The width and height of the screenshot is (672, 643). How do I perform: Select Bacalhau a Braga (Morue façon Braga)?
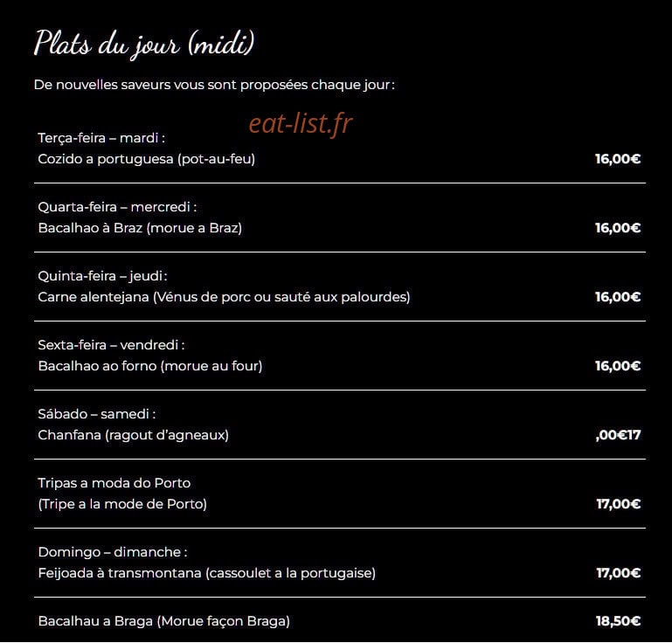click(x=164, y=621)
